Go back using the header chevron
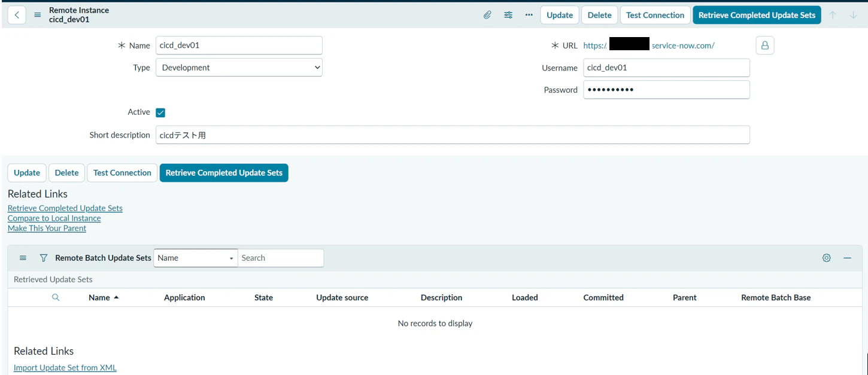This screenshot has width=868, height=375. pyautogui.click(x=17, y=15)
